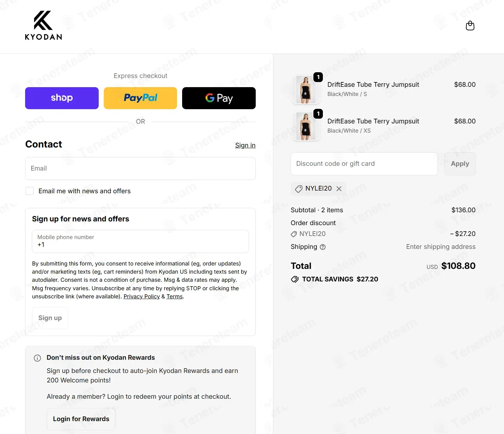Click the tag icon beside the Order discount code

pyautogui.click(x=294, y=234)
